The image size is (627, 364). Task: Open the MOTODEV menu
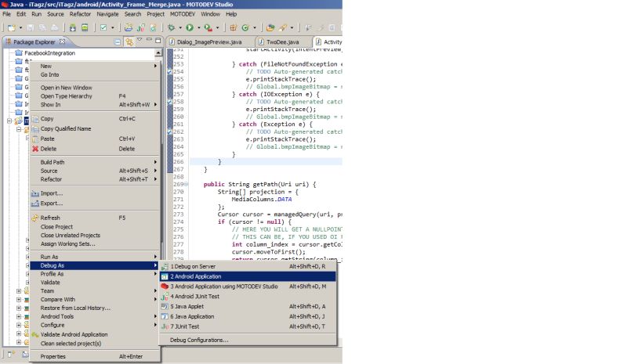[x=183, y=14]
